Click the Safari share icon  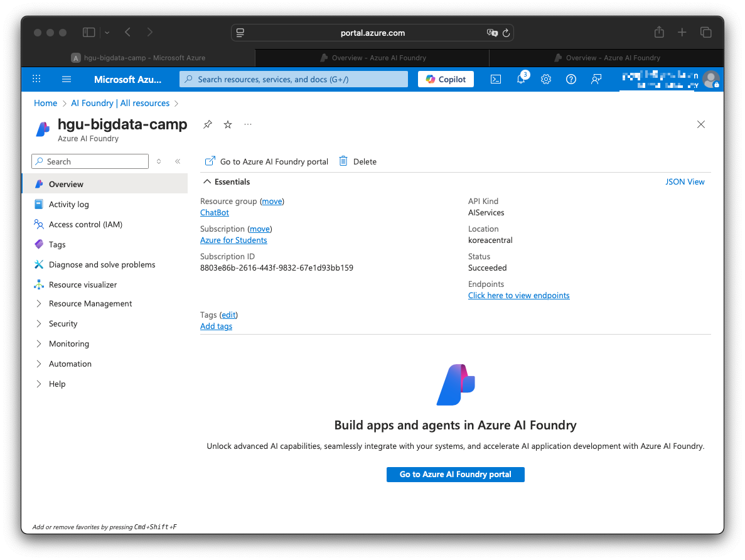(x=659, y=32)
